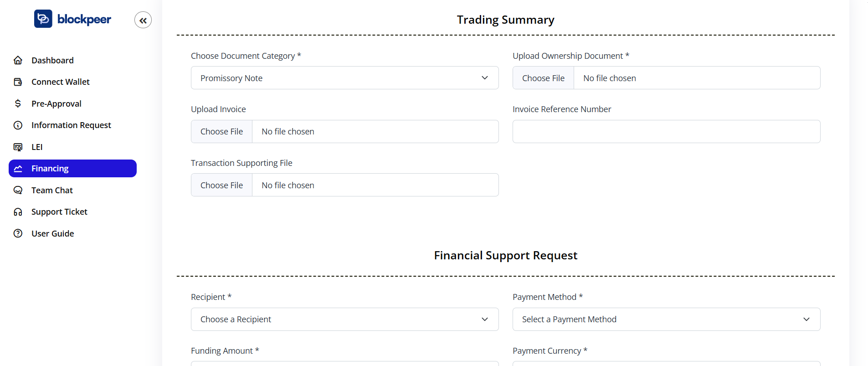Collapse the sidebar with double-chevron button
868x366 pixels.
click(143, 20)
